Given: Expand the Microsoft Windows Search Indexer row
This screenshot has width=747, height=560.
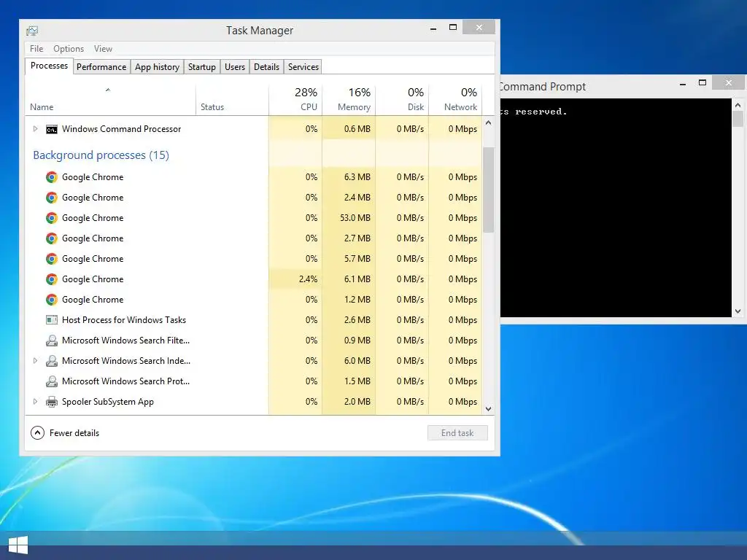Looking at the screenshot, I should click(x=35, y=361).
